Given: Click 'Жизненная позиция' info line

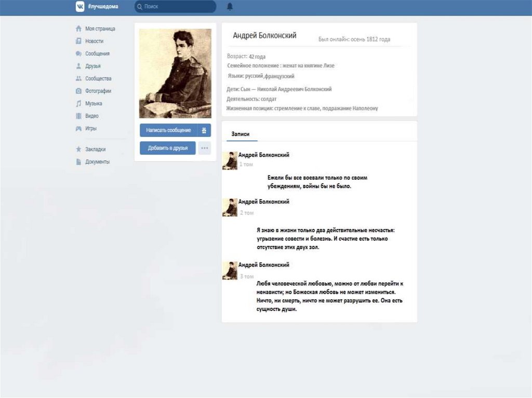Looking at the screenshot, I should [x=302, y=108].
